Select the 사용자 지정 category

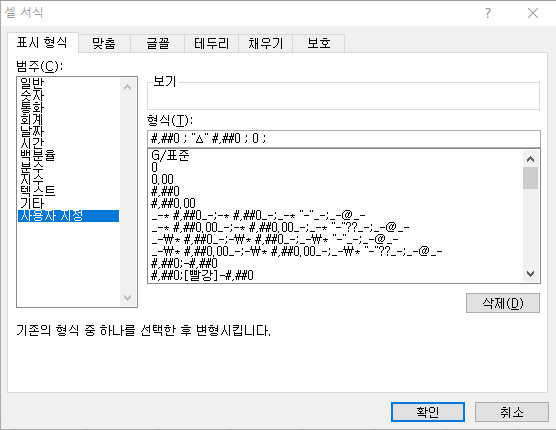pos(68,216)
